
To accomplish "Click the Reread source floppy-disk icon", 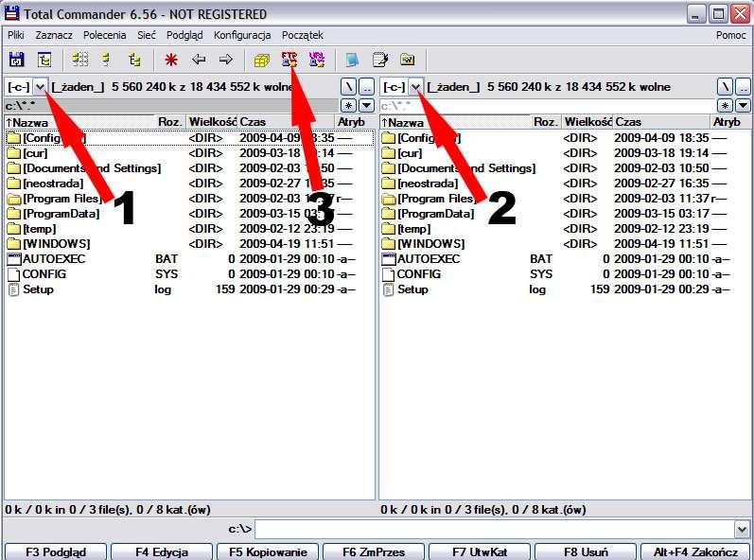I will 17,61.
